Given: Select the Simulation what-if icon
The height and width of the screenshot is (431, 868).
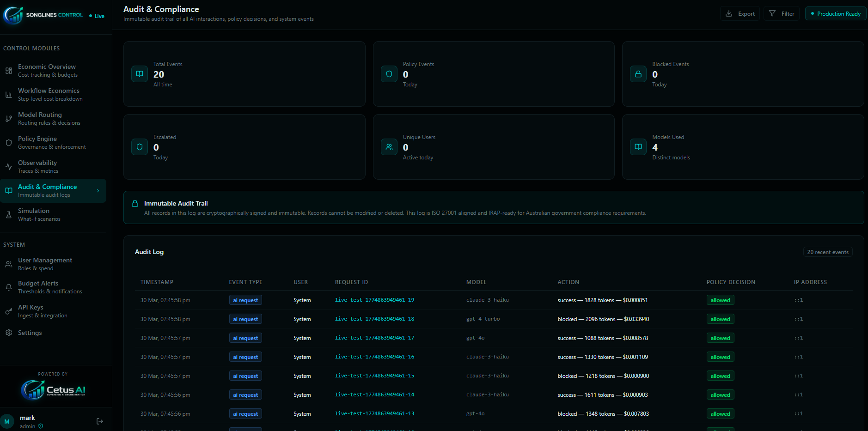Looking at the screenshot, I should [9, 214].
